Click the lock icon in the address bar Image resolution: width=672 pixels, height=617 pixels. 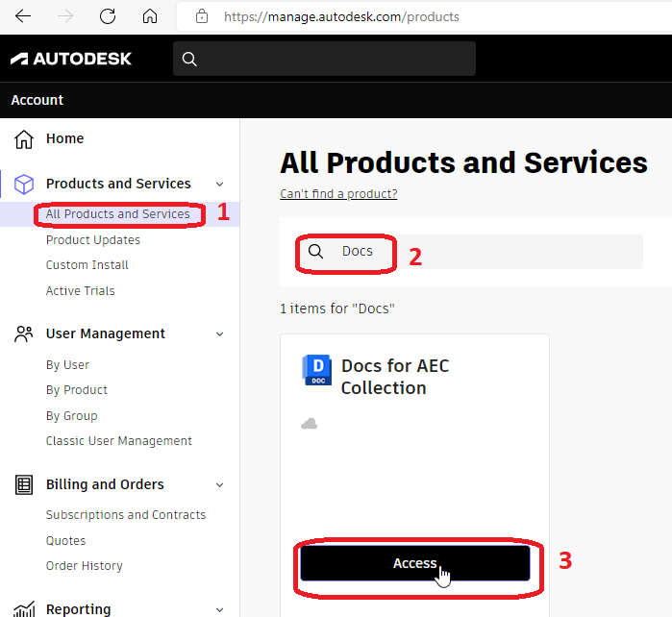[x=202, y=16]
